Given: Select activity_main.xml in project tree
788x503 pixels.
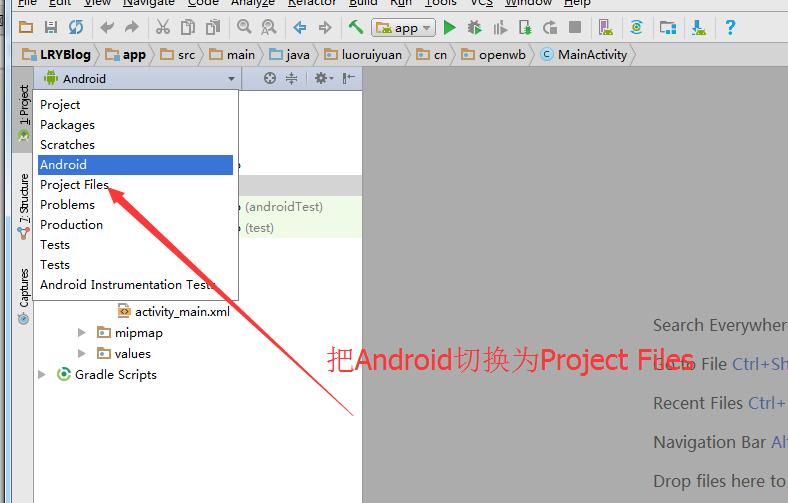Looking at the screenshot, I should coord(174,312).
